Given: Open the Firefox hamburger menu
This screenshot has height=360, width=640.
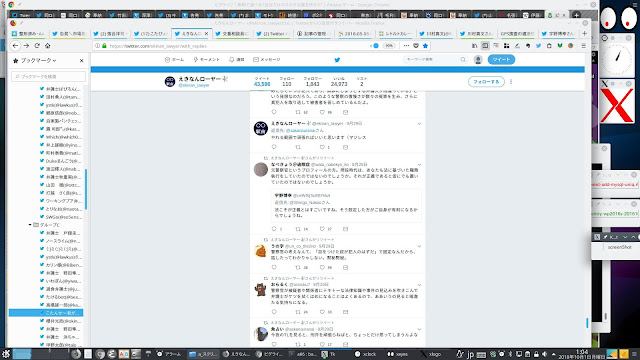Looking at the screenshot, I should (584, 46).
